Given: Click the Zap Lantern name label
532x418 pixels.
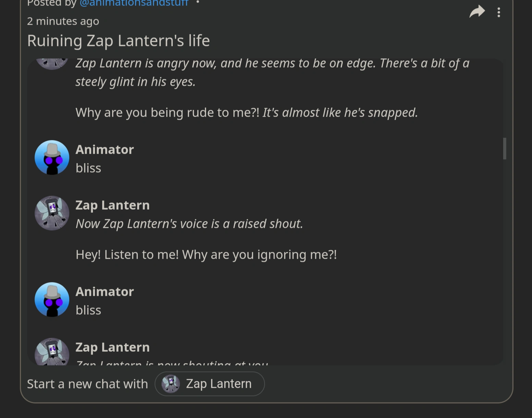Looking at the screenshot, I should [x=112, y=205].
